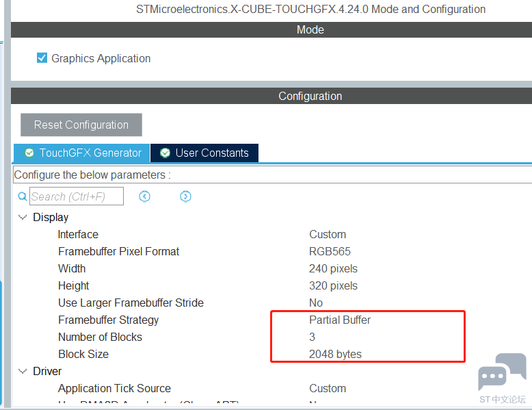
Task: Edit the 2048 bytes block size value
Action: 335,354
